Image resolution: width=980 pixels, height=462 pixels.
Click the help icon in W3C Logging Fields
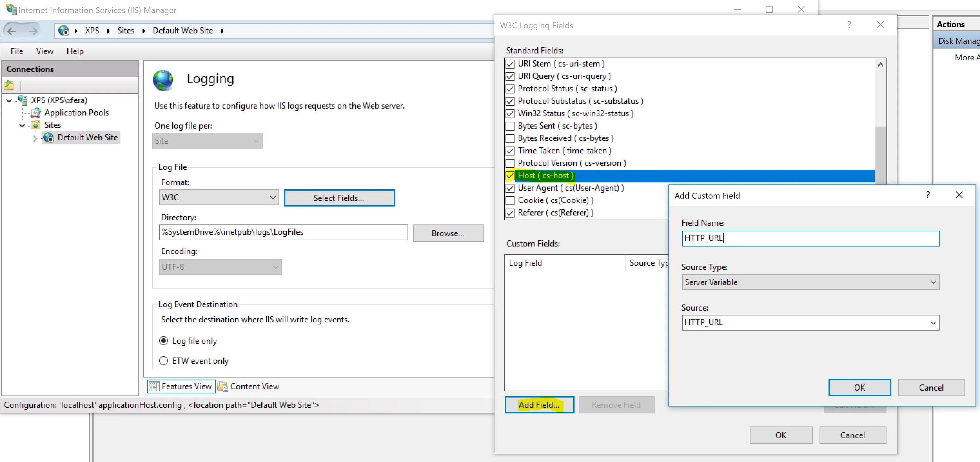click(849, 25)
